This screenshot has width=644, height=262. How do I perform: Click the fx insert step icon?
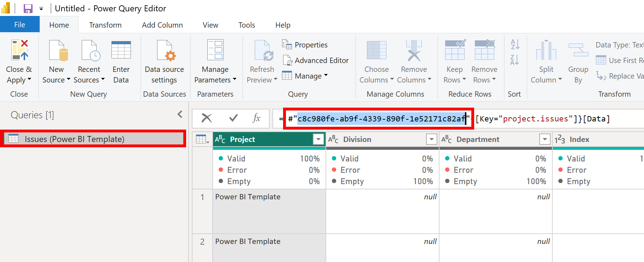257,118
